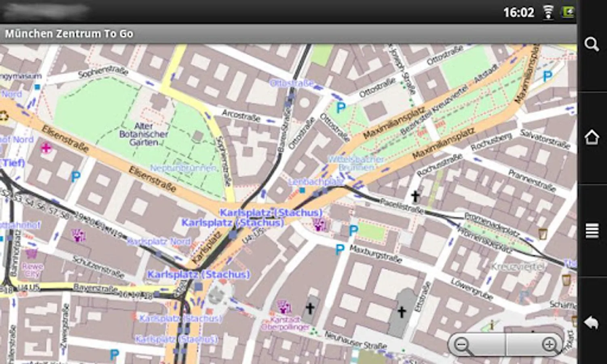The height and width of the screenshot is (364, 607).
Task: Tap the Rewe City supermarket cart icon
Action: tap(32, 254)
